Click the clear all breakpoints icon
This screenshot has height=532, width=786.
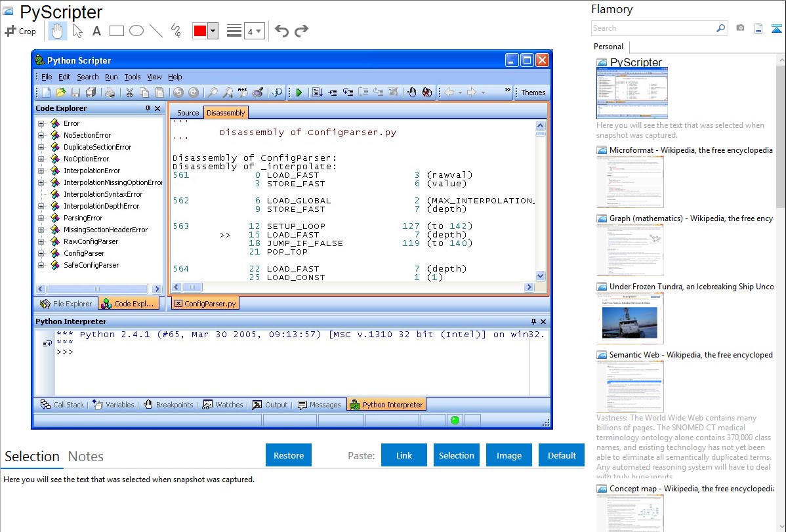tap(426, 92)
